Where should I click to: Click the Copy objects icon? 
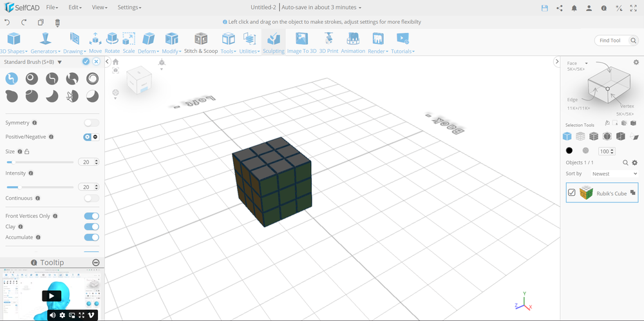(x=41, y=23)
